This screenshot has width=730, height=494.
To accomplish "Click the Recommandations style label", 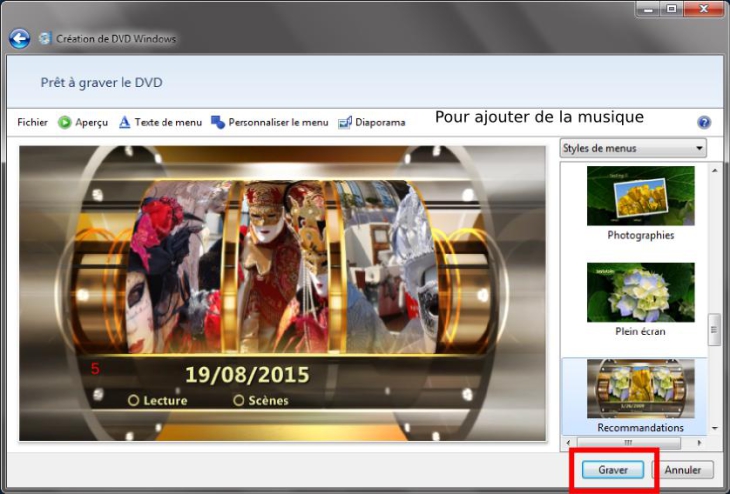I will point(641,427).
